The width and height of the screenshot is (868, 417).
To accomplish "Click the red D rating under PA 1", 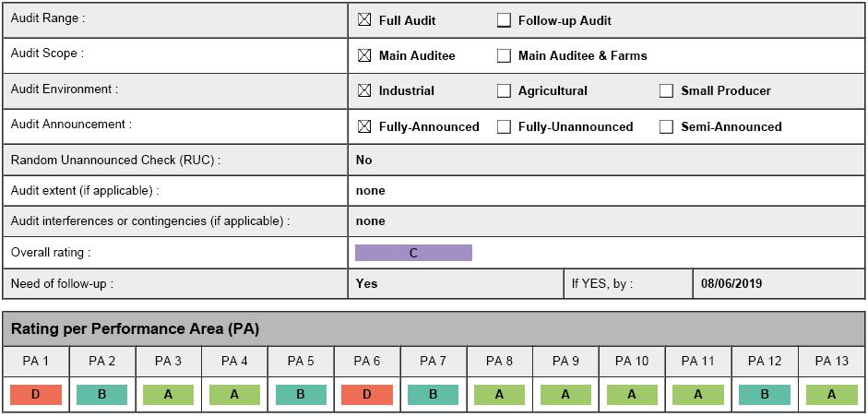I will point(36,395).
